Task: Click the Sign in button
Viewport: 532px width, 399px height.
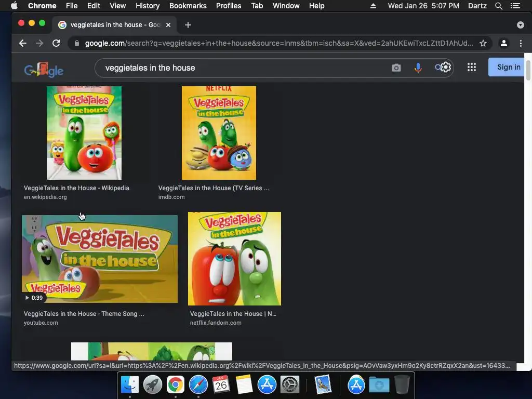Action: pos(507,67)
